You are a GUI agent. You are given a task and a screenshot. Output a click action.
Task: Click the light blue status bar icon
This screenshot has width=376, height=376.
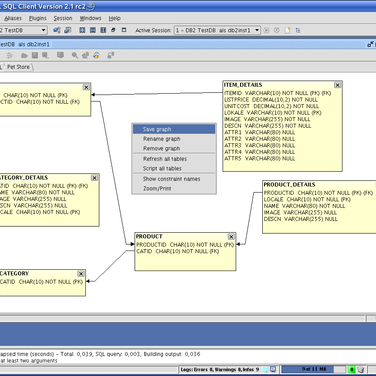(x=265, y=369)
